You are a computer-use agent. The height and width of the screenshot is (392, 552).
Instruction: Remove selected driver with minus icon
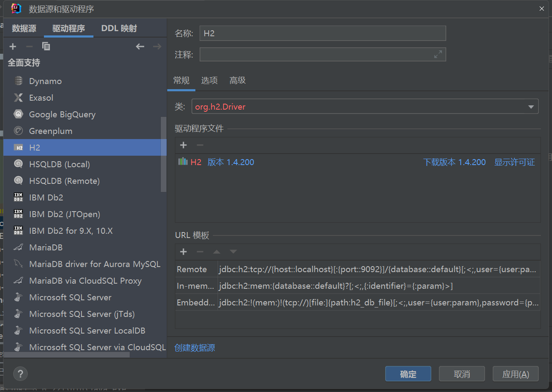[x=29, y=46]
